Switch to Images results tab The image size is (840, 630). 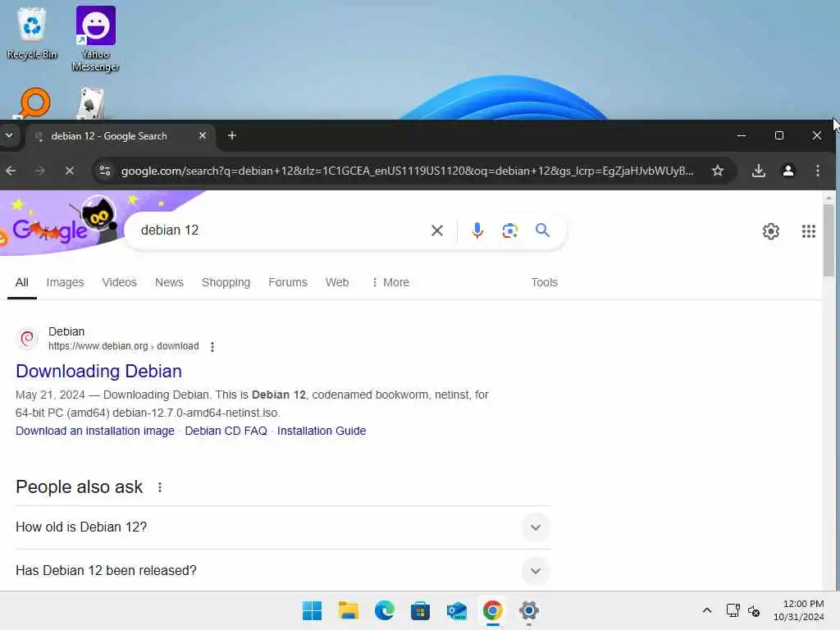(65, 282)
